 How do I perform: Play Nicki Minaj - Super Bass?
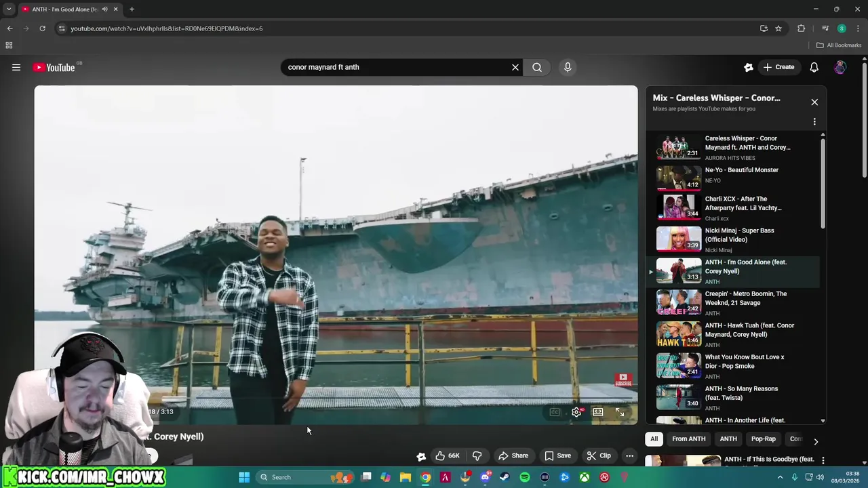click(x=735, y=240)
